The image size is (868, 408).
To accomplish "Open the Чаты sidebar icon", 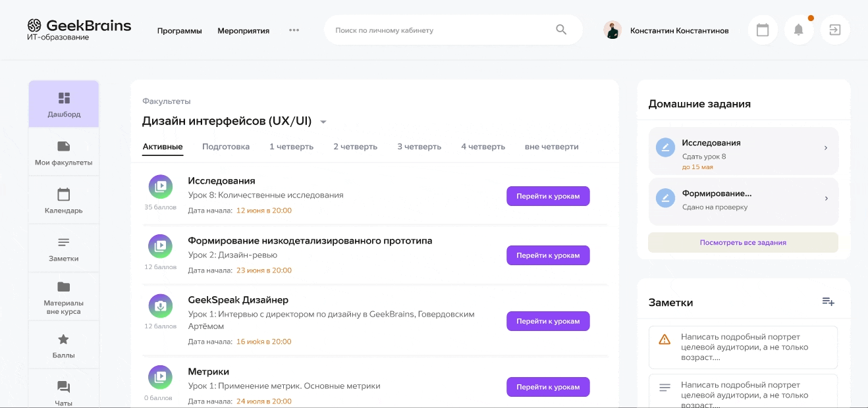I will 63,390.
